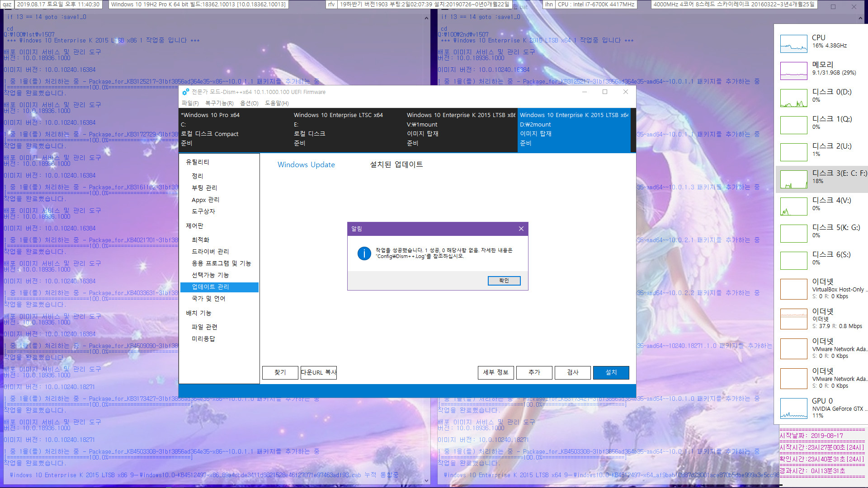The image size is (868, 488).
Task: Click the 세부 정보 button
Action: click(x=496, y=372)
